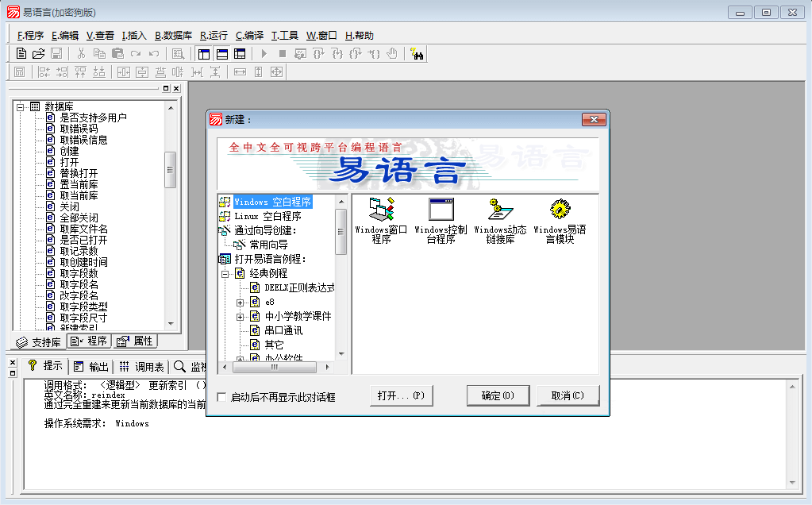
Task: Click the 取消(C) button
Action: 568,395
